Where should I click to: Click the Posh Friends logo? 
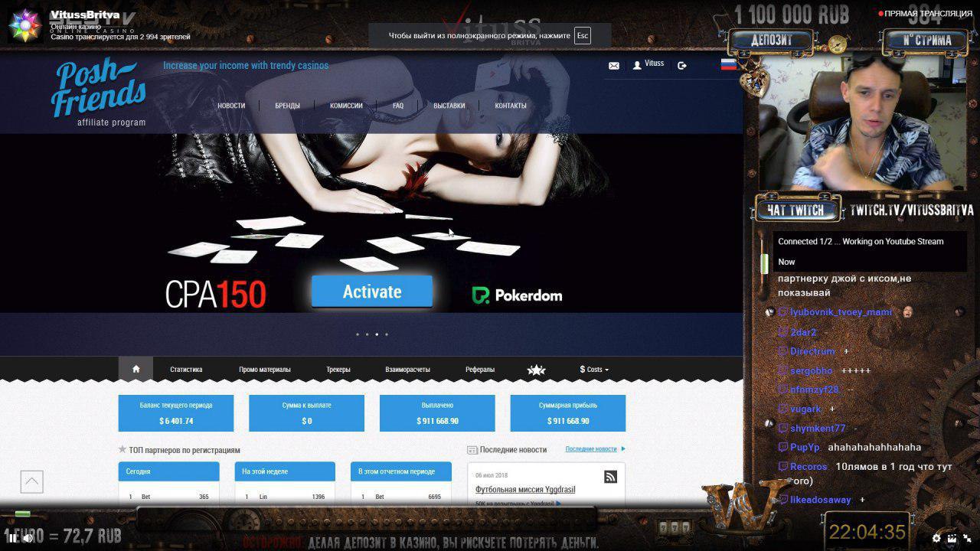click(99, 93)
